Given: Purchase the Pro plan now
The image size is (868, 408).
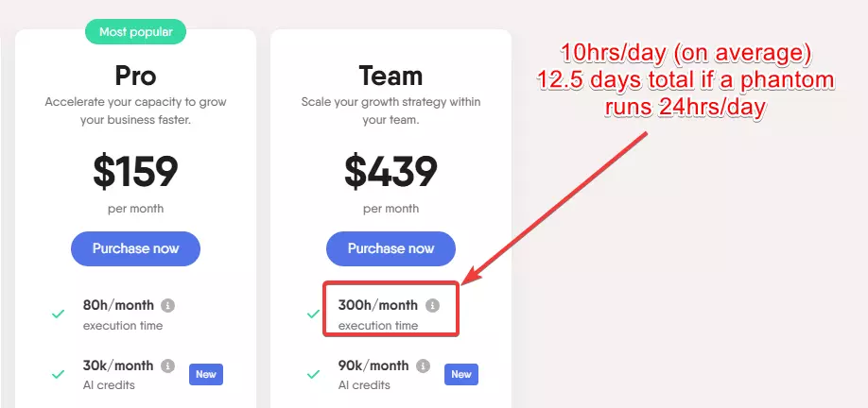Looking at the screenshot, I should pyautogui.click(x=135, y=248).
